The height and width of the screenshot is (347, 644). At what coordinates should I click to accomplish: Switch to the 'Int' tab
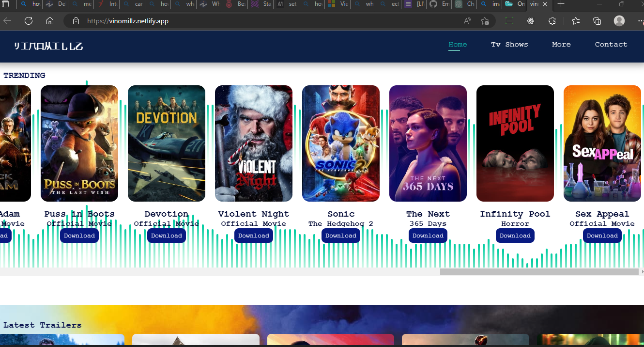click(x=107, y=4)
